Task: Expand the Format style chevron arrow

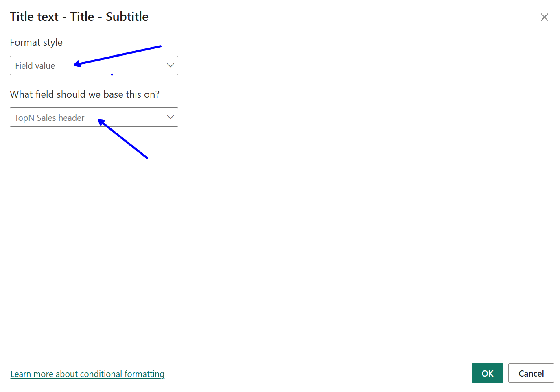Action: click(x=170, y=65)
